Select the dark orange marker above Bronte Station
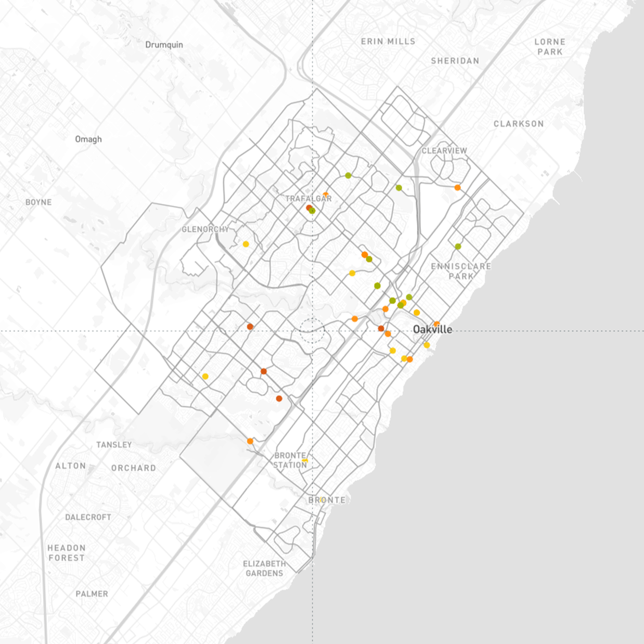 (279, 398)
